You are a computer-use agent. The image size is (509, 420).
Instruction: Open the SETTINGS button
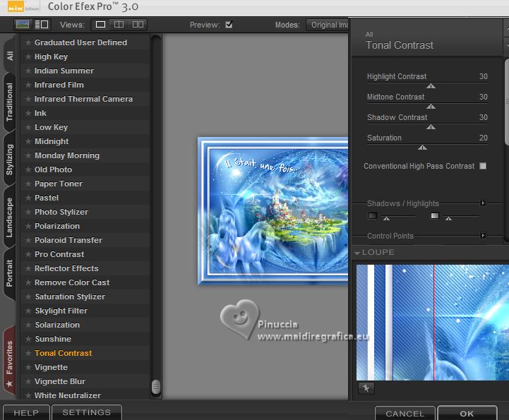pos(87,412)
